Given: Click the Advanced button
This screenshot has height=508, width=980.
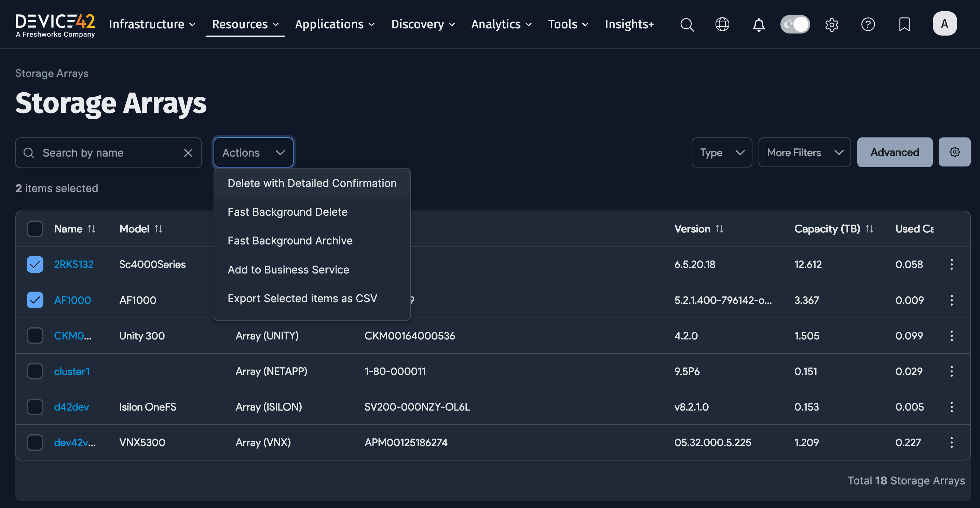Looking at the screenshot, I should tap(894, 152).
